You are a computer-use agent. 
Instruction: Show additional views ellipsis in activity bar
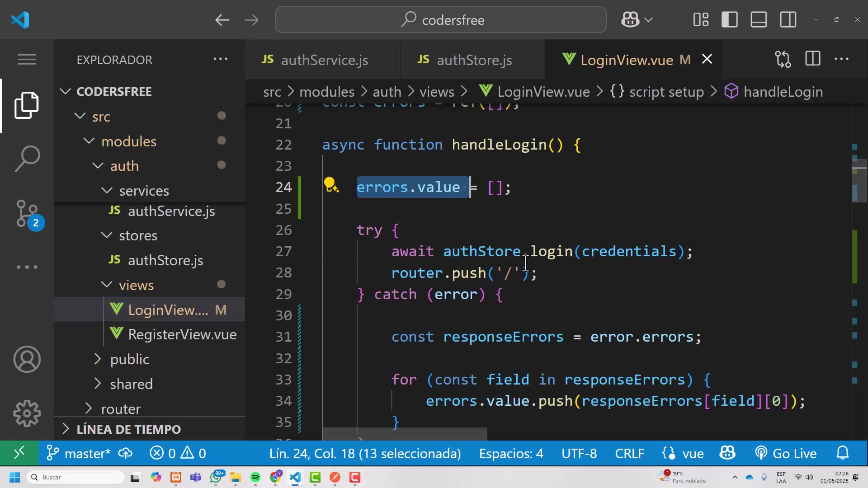coord(27,267)
